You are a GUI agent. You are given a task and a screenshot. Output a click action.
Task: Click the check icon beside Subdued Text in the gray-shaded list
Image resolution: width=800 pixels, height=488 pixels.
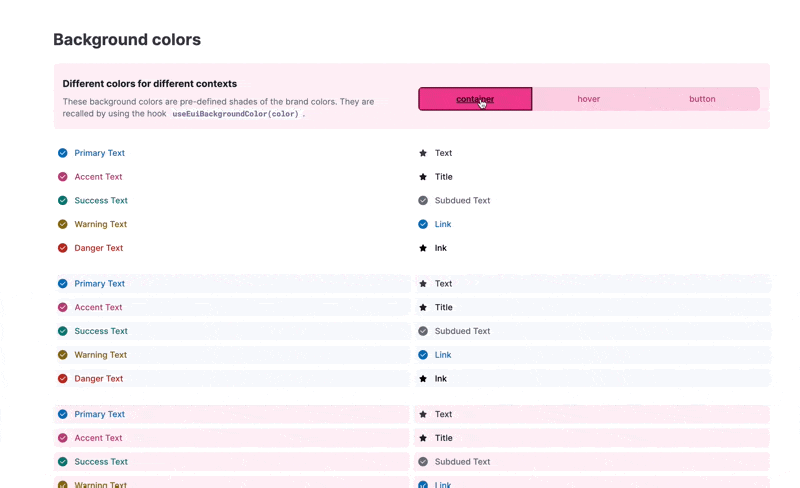point(423,331)
